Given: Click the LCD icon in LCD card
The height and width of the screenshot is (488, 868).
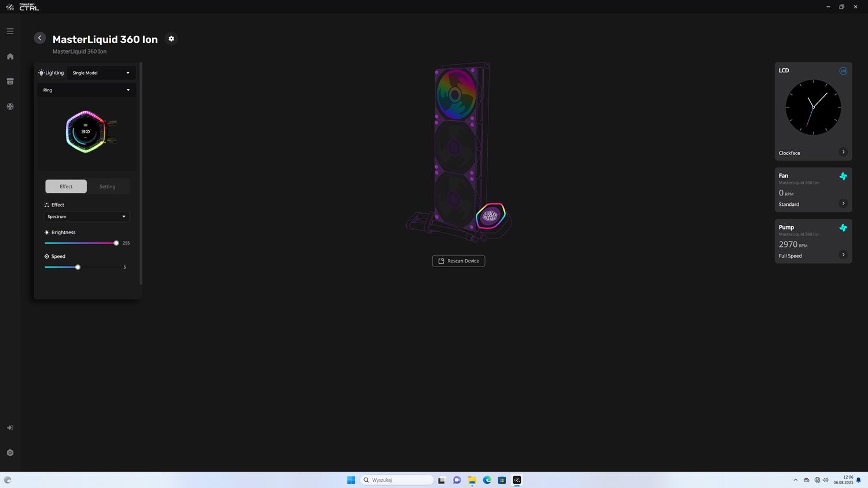Looking at the screenshot, I should click(843, 71).
